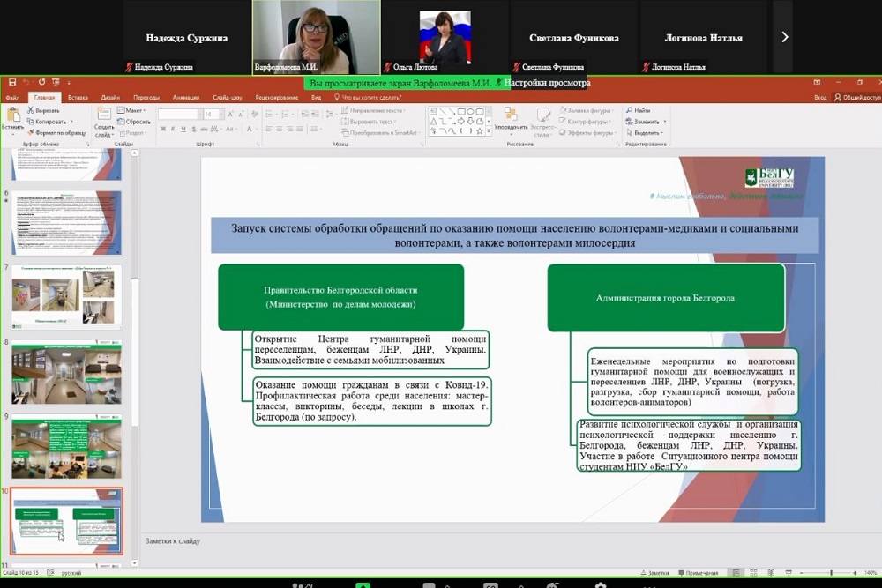This screenshot has width=882, height=588.
Task: Click the Paste (Вставить) clipboard icon
Action: point(12,117)
